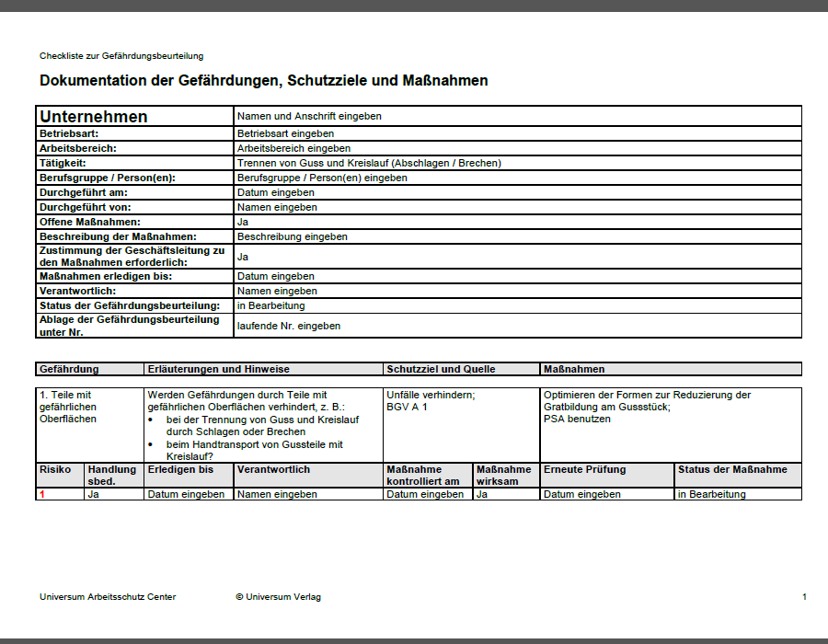Click 'Namen eingeben' beside Durchgeführt von

click(x=517, y=207)
